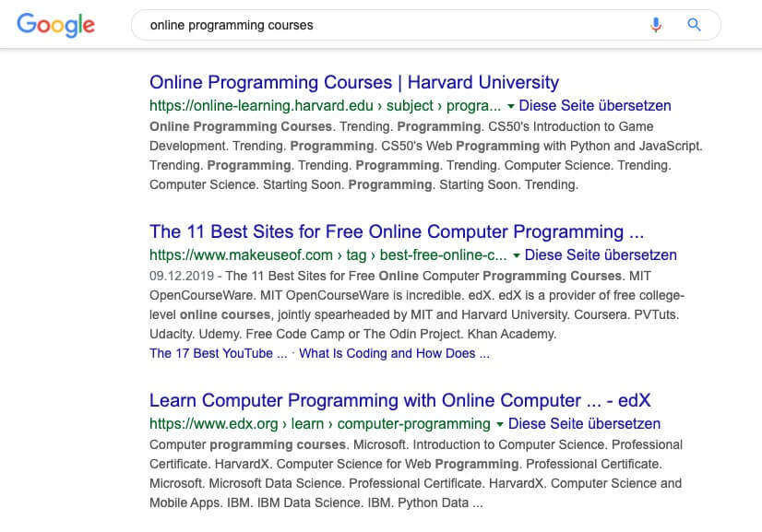This screenshot has width=762, height=532.
Task: Focus the search box with 'online programming courses'
Action: (x=425, y=25)
